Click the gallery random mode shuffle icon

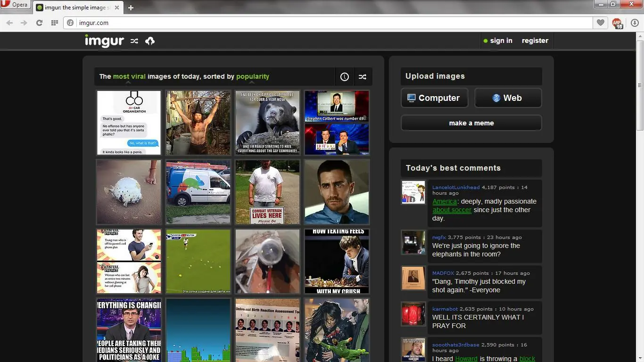(x=363, y=77)
